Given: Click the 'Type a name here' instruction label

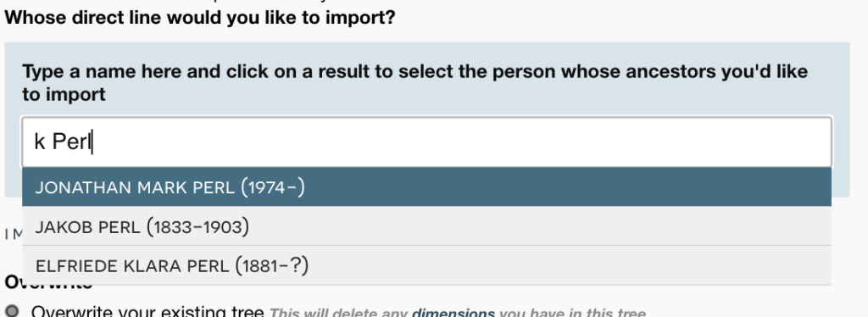Looking at the screenshot, I should pos(415,82).
